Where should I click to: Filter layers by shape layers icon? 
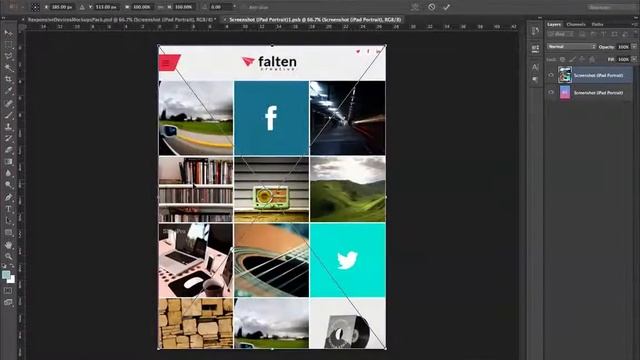(614, 34)
